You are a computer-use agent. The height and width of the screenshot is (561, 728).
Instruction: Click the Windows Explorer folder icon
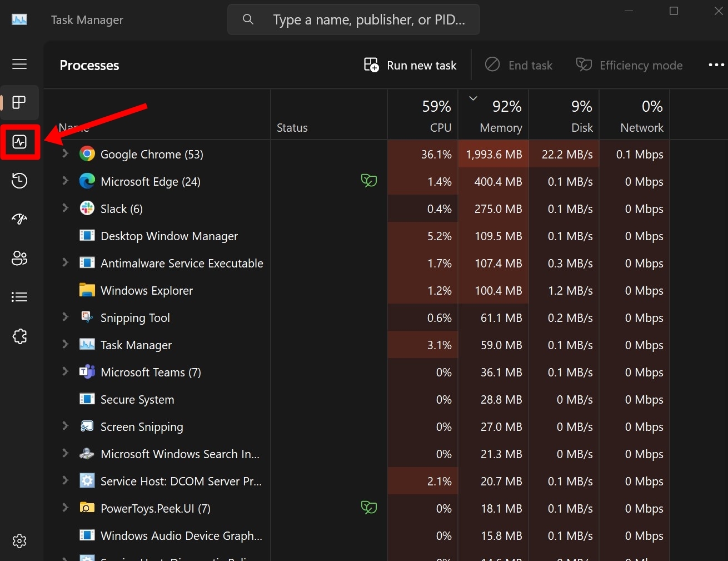click(87, 290)
